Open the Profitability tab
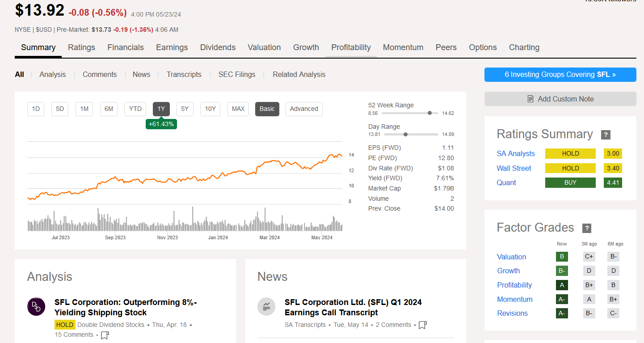644x343 pixels. click(351, 47)
